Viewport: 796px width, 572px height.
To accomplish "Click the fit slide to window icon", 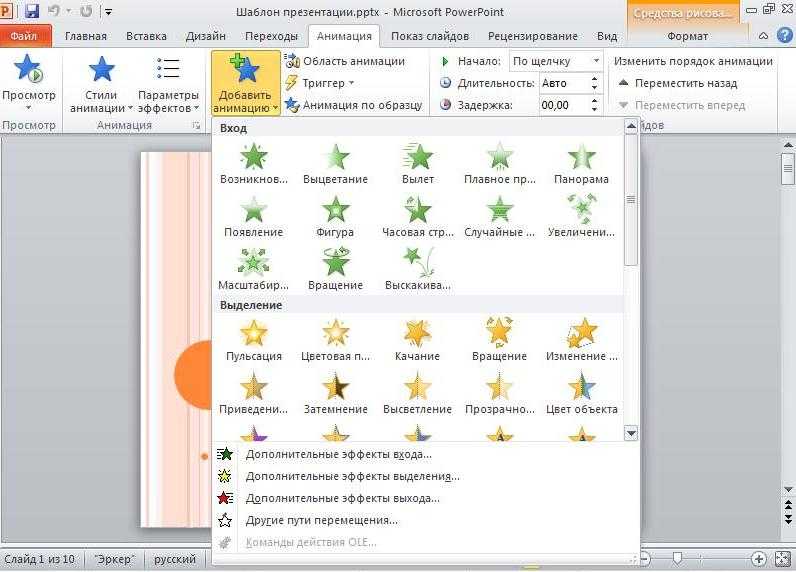I will [783, 559].
